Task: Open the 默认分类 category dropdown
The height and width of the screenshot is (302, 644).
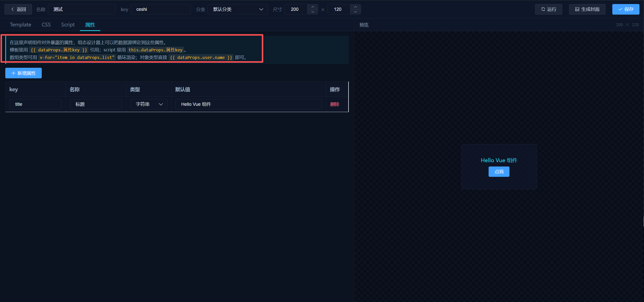Action: click(x=238, y=9)
